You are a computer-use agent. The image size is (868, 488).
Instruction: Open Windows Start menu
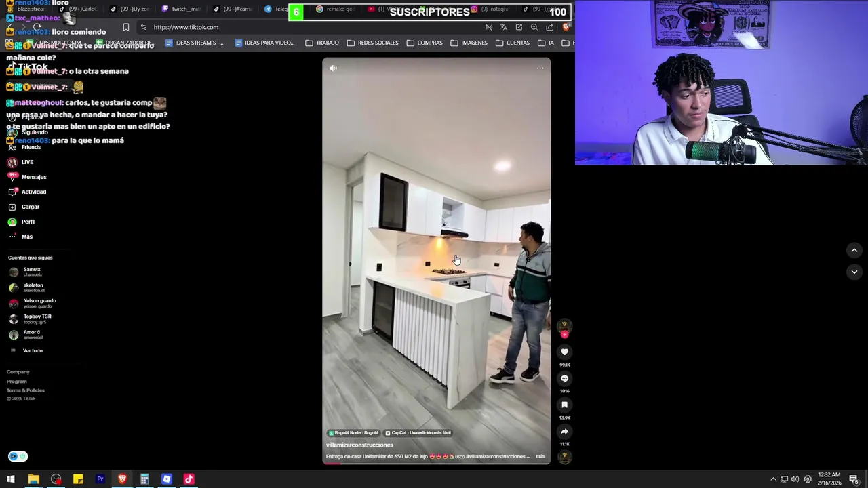pos(11,479)
